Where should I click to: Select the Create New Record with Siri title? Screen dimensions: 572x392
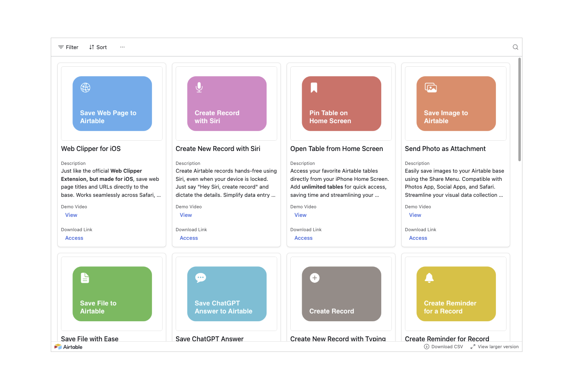coord(218,149)
